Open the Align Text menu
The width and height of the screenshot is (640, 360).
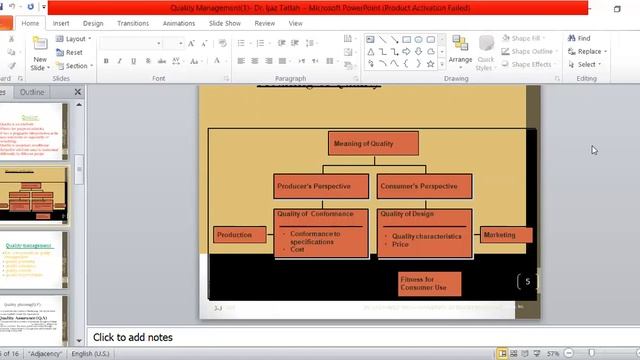349,52
